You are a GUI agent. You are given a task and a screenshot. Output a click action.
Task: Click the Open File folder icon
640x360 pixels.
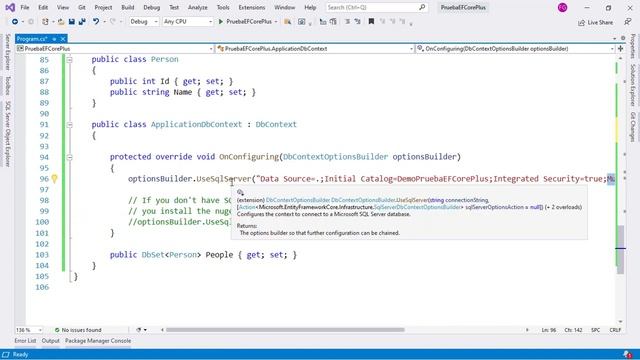click(61, 22)
